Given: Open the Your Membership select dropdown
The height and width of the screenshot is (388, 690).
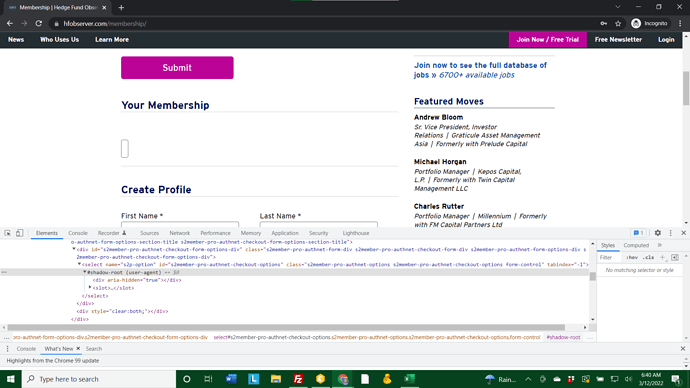Looking at the screenshot, I should 125,149.
